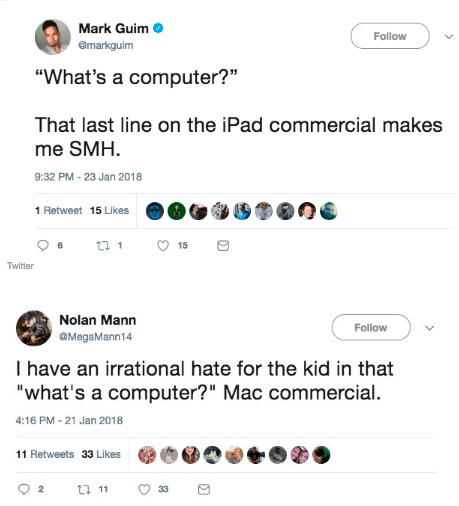Send Mark Guim's tweet via message envelope
Screen dimensions: 459x506
coord(223,246)
